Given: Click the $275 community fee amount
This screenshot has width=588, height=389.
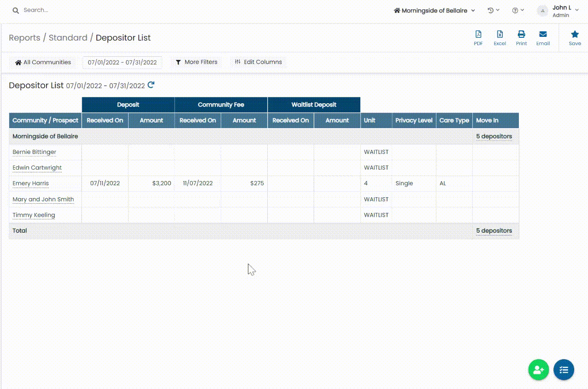Looking at the screenshot, I should click(257, 183).
